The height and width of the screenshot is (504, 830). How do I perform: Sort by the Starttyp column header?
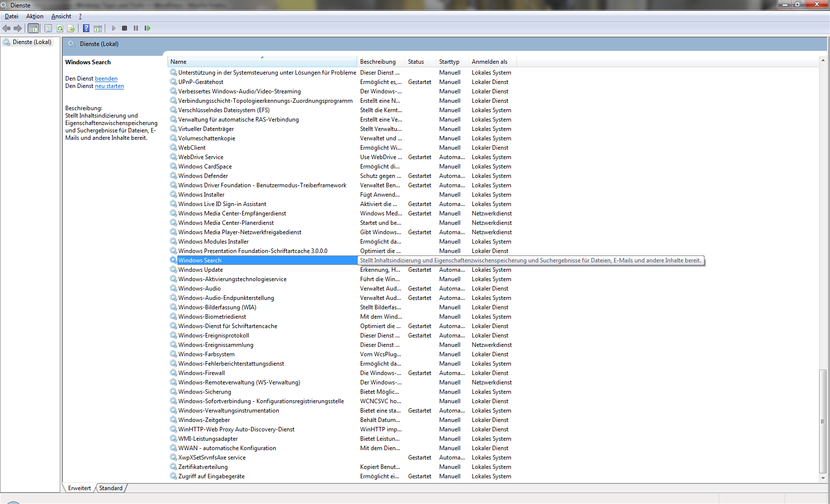point(453,62)
